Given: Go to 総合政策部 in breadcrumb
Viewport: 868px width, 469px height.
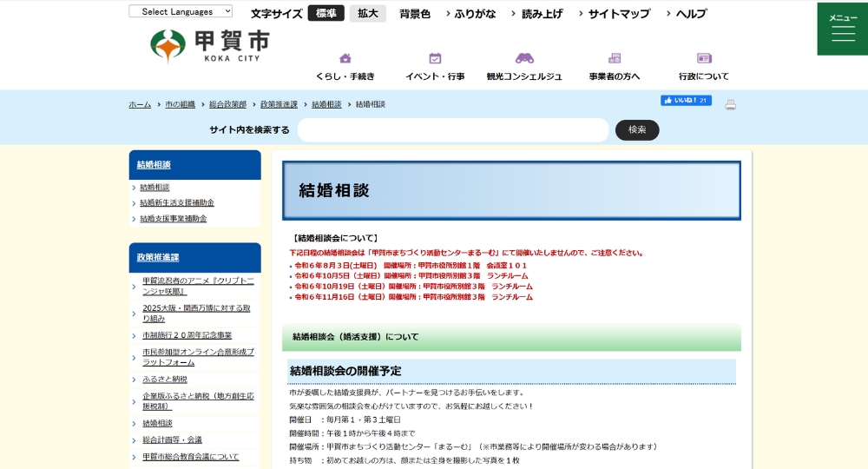Looking at the screenshot, I should pyautogui.click(x=227, y=104).
